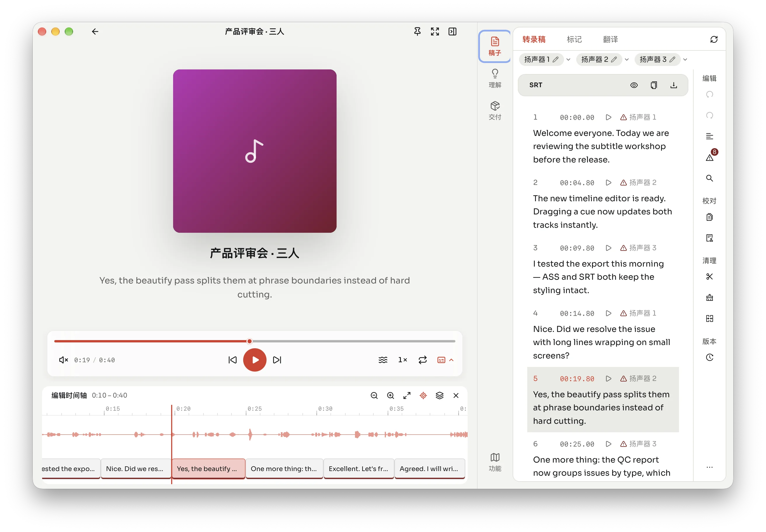Refresh the transcript with the sync icon
Viewport: 766px width, 532px height.
714,40
